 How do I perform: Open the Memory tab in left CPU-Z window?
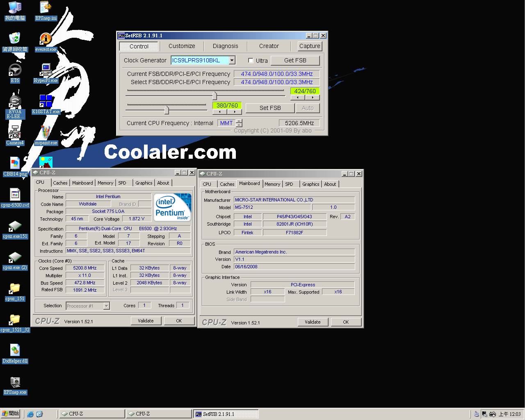click(105, 183)
